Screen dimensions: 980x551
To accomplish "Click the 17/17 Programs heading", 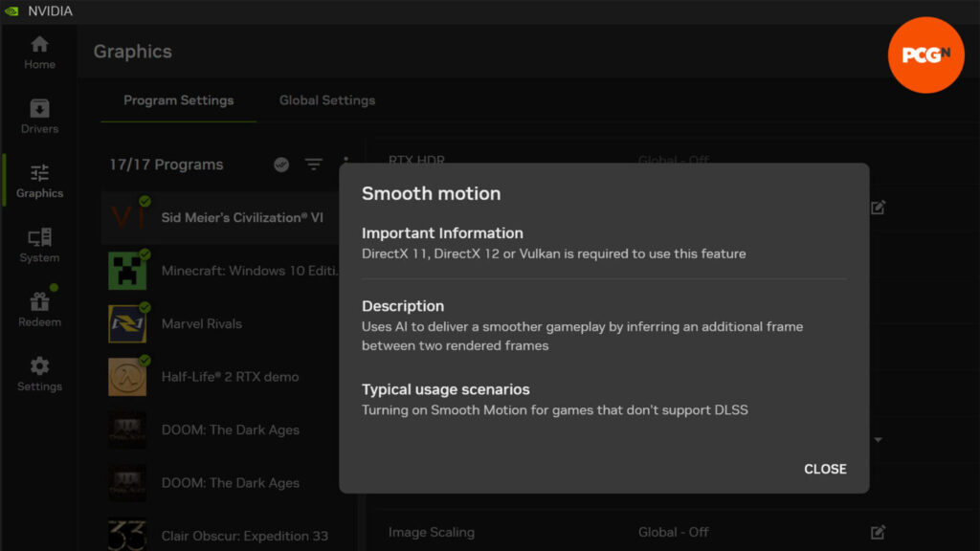I will [x=167, y=165].
